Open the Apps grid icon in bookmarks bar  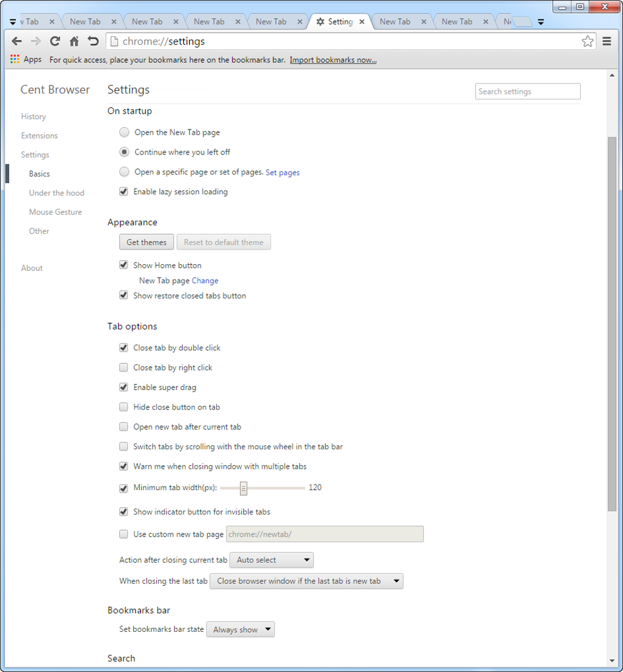(x=15, y=59)
